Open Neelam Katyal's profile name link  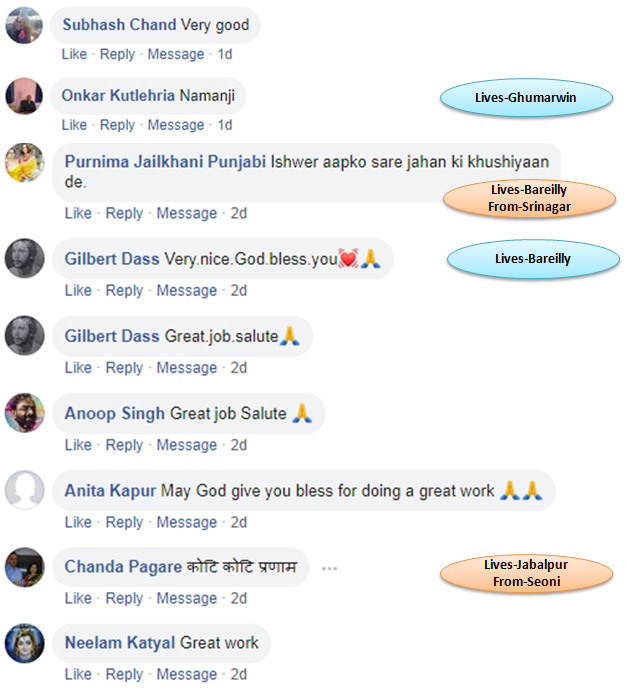click(122, 643)
